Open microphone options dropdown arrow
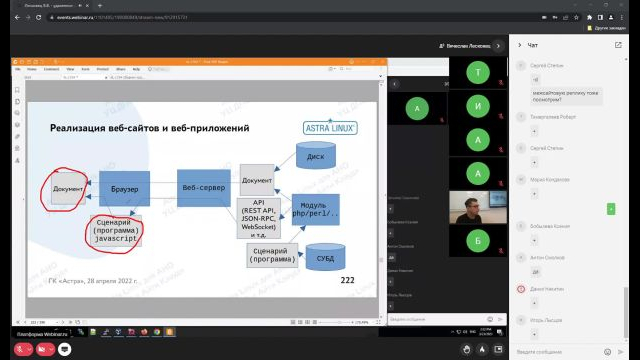Screen dimensions: 640x360 [29, 349]
